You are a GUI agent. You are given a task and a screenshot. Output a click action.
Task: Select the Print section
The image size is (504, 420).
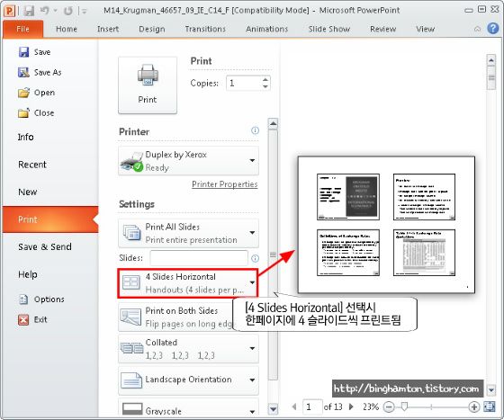pyautogui.click(x=50, y=219)
